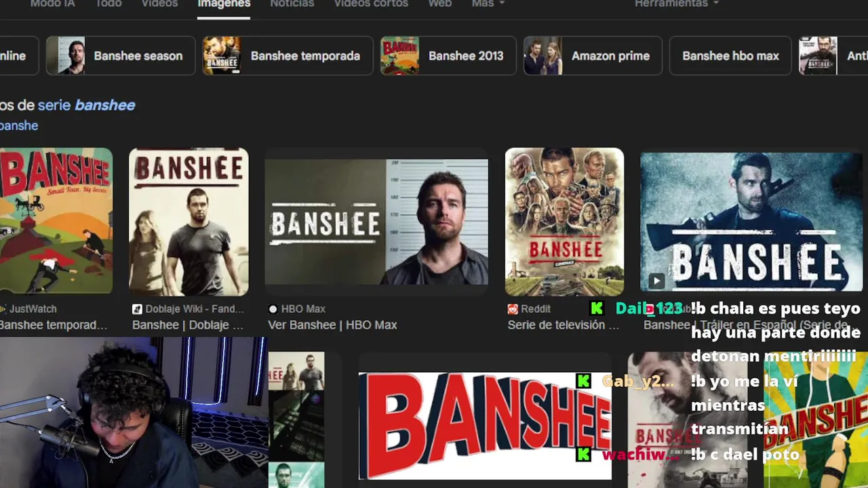Switch to the Todo results tab
This screenshot has height=488, width=868.
[x=108, y=3]
